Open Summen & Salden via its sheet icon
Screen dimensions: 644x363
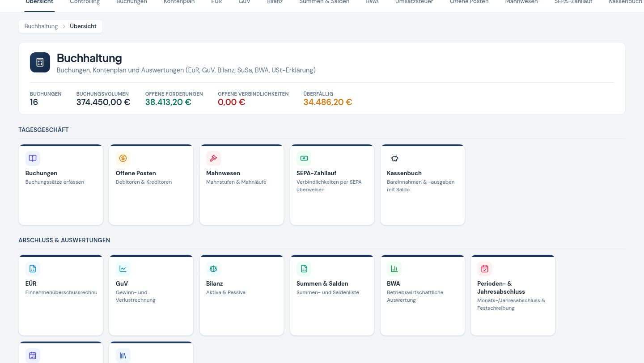(x=304, y=269)
